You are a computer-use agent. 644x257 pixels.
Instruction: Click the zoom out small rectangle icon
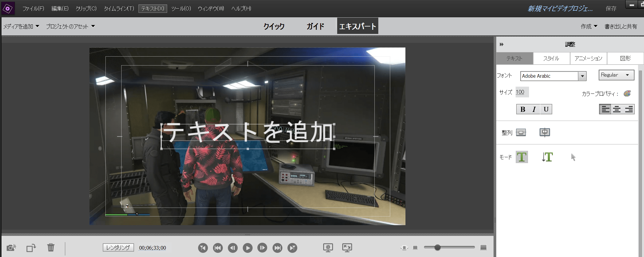(x=415, y=247)
